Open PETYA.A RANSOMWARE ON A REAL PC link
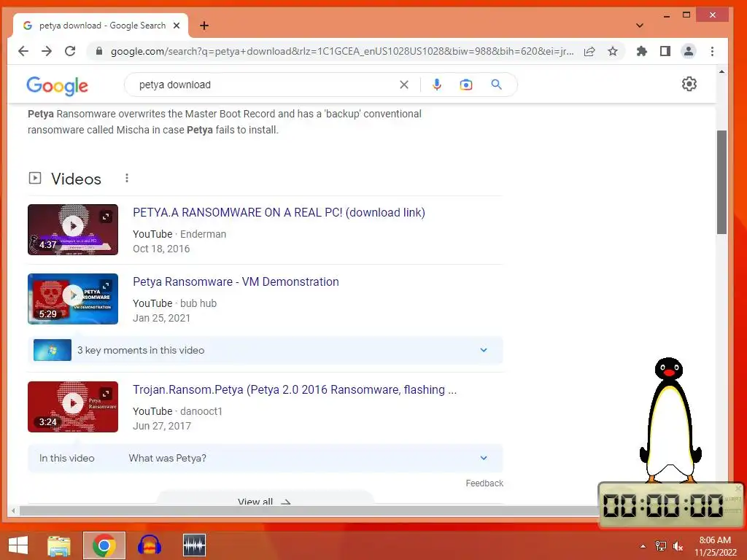Image resolution: width=747 pixels, height=560 pixels. [x=279, y=212]
